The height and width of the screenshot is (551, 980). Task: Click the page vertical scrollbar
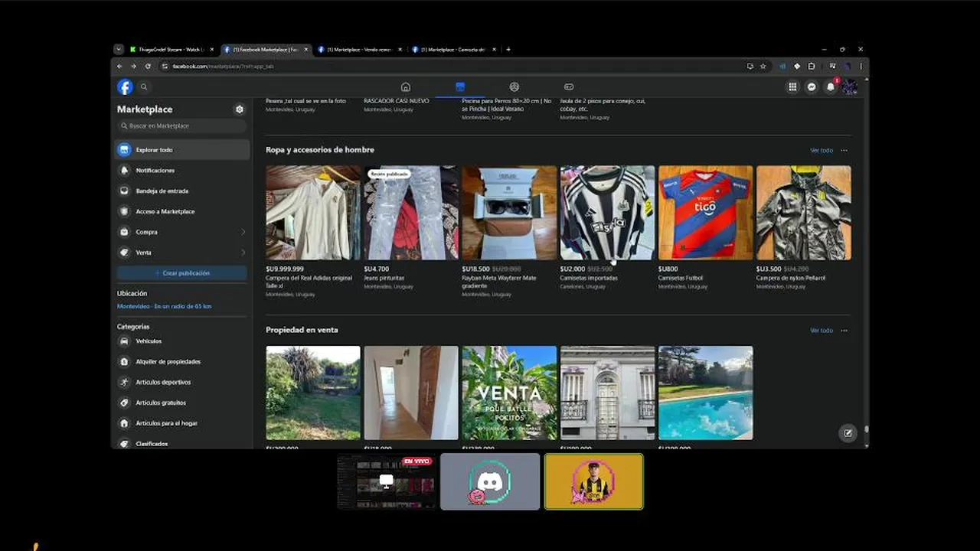click(866, 262)
